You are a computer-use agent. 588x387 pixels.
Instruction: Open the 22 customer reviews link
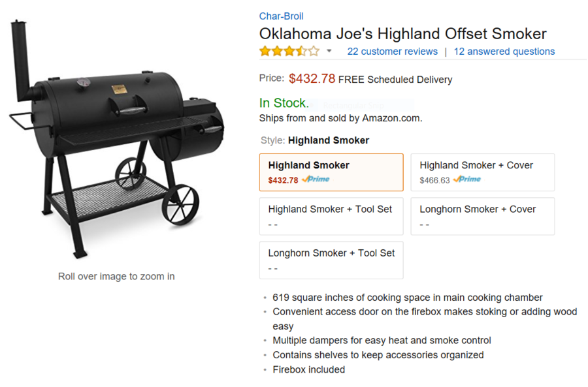(x=392, y=52)
